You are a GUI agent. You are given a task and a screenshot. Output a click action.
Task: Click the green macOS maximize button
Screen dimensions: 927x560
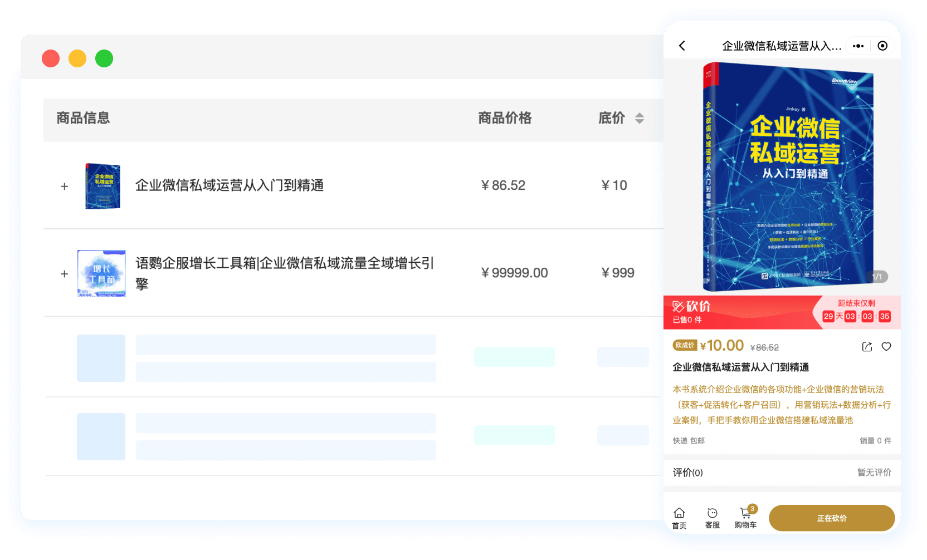click(x=104, y=58)
